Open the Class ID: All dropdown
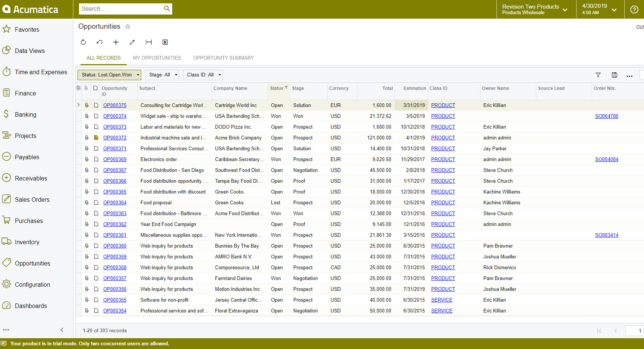 pos(203,75)
